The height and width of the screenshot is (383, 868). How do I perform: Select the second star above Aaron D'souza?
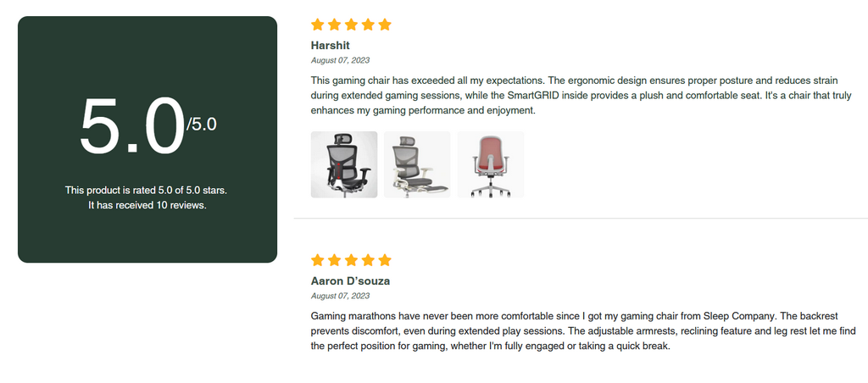(334, 260)
